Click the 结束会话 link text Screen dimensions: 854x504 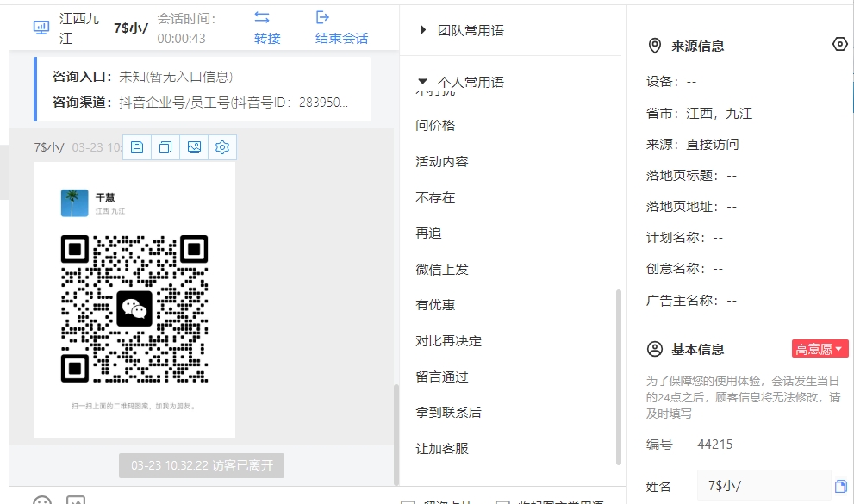point(341,39)
